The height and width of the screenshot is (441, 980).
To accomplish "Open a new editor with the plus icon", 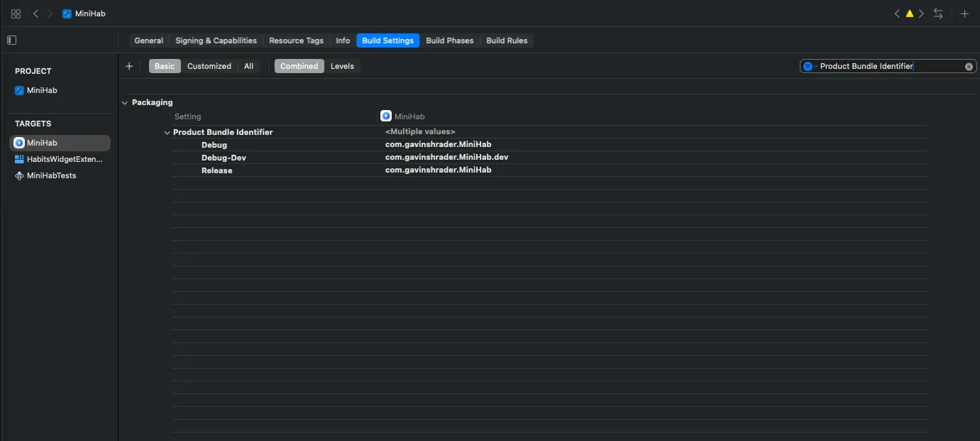I will point(964,13).
